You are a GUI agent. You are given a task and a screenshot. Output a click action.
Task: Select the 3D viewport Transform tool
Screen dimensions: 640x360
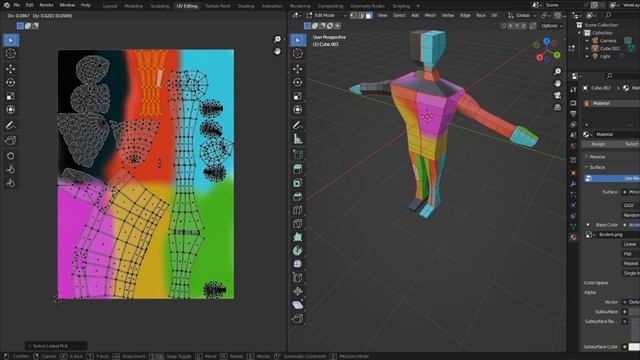[x=298, y=110]
